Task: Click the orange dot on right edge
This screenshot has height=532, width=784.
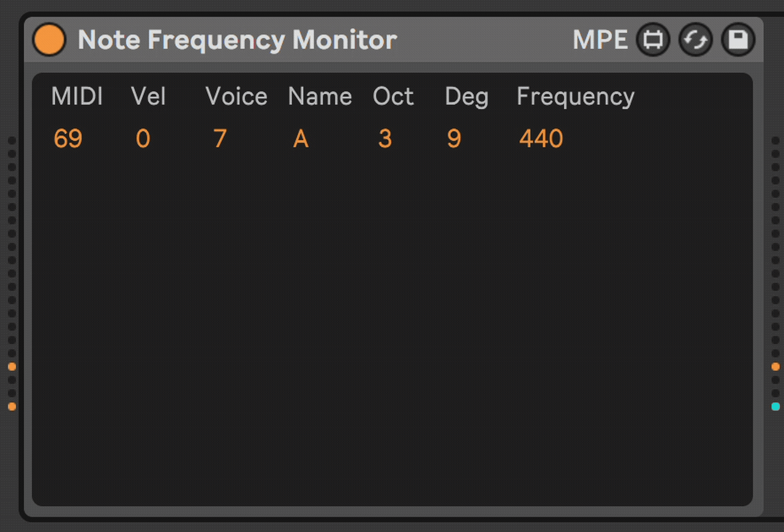Action: (x=775, y=367)
